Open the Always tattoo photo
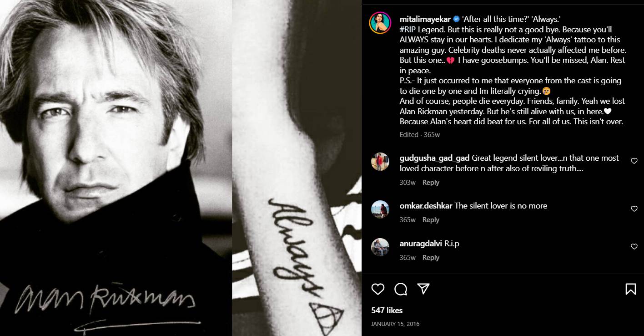The image size is (644, 336). (x=297, y=168)
